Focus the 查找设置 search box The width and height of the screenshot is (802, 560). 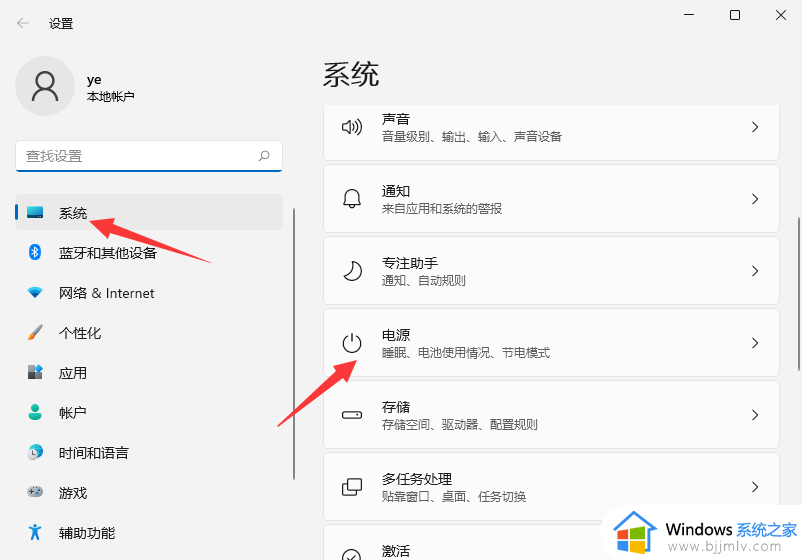coord(149,156)
